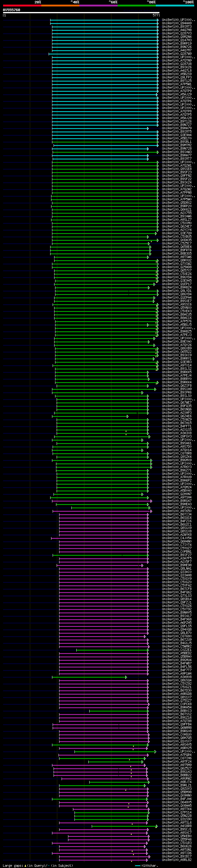Select hit label UniRef100_Q6K621
Image resolution: width=197 pixels, height=868 pixels.
pos(177,210)
